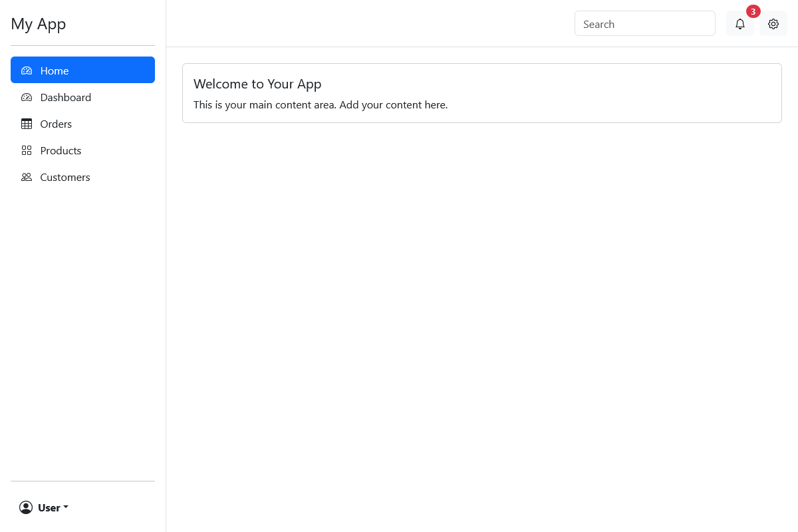Image resolution: width=798 pixels, height=532 pixels.
Task: Click inside the Search field
Action: (x=644, y=23)
